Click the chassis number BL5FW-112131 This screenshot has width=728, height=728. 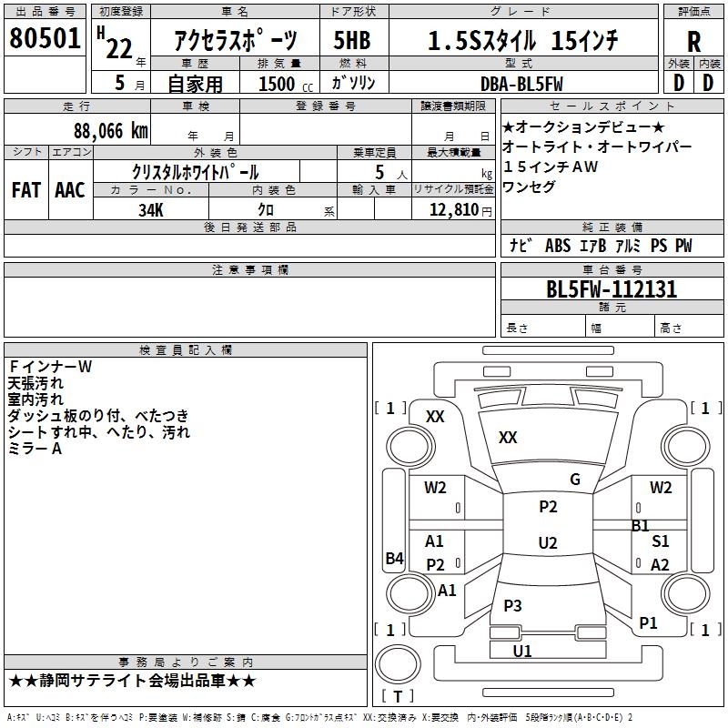pos(611,289)
